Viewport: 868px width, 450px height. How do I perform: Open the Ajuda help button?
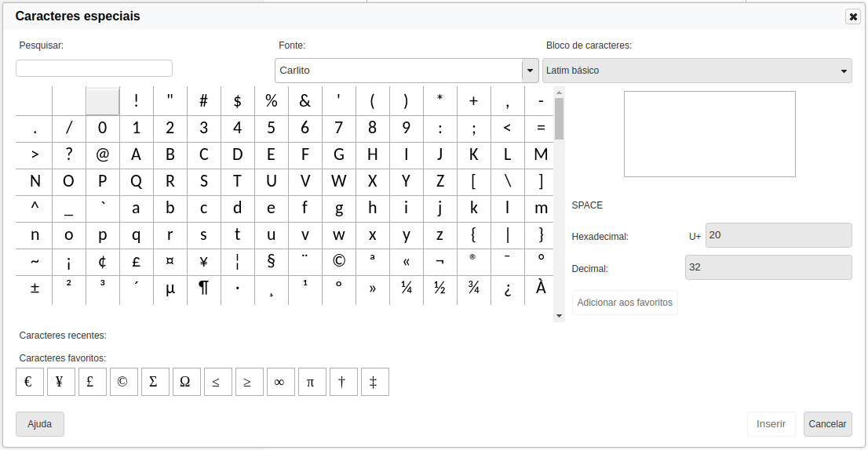click(x=40, y=424)
